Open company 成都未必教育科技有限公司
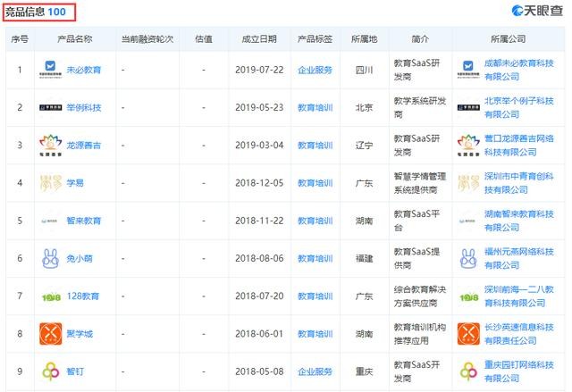The height and width of the screenshot is (392, 572). point(518,70)
